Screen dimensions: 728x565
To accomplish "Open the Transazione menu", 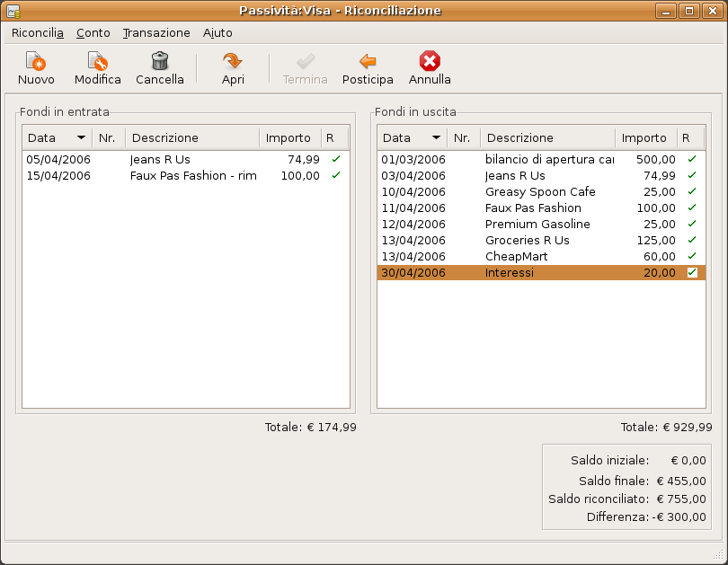I will coord(156,32).
